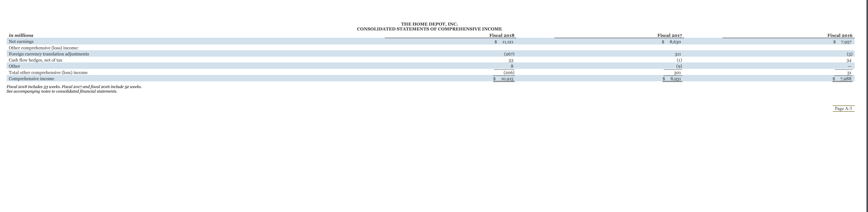Click the 'Fiscal 2018 includes 53 weeks' footnote
The image size is (868, 212).
(x=74, y=87)
